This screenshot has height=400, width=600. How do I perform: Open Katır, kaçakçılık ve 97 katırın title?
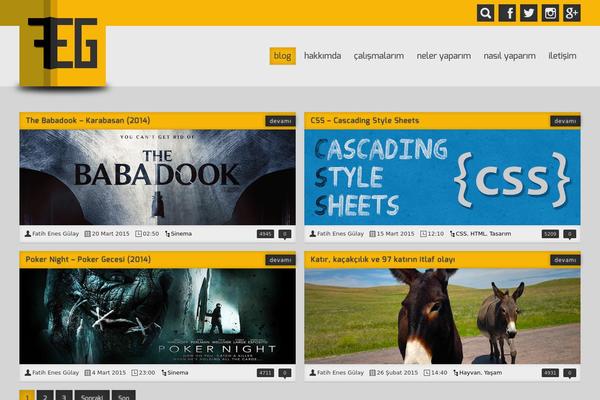(383, 260)
